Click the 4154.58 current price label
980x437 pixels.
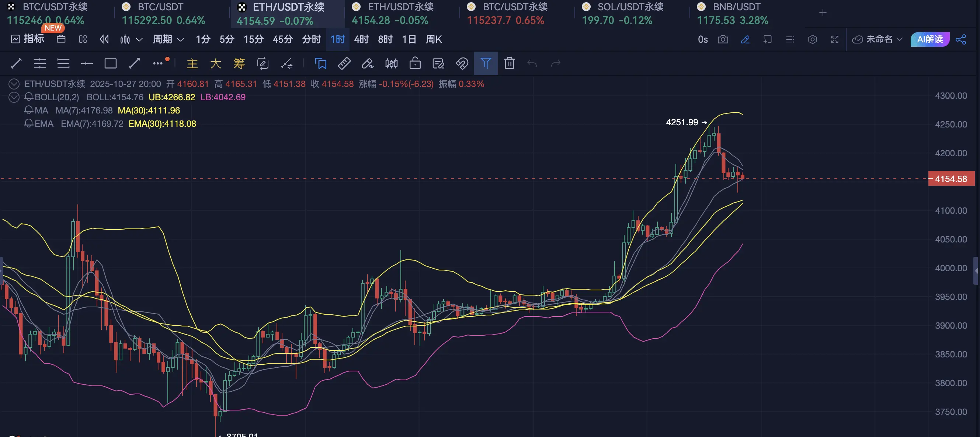951,179
